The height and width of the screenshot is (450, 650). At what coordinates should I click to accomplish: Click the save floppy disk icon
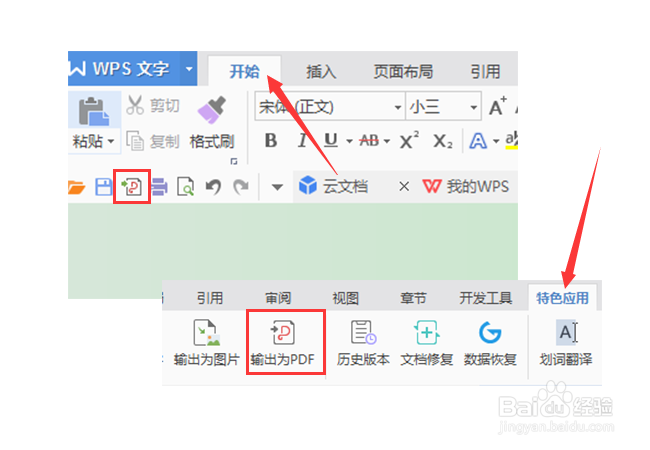(103, 187)
